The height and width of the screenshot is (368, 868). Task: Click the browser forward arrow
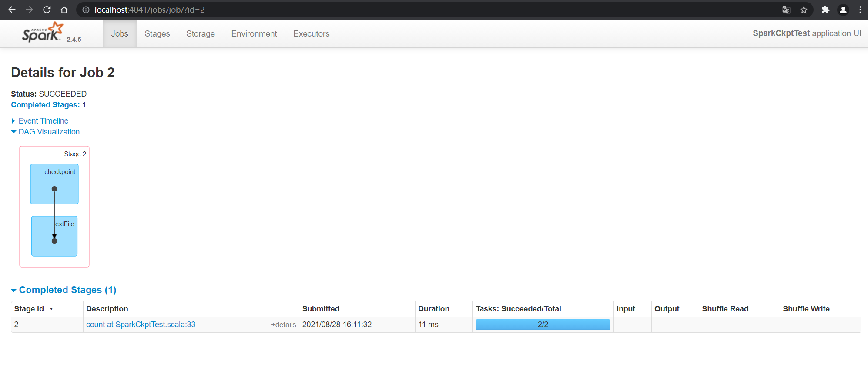pos(29,10)
